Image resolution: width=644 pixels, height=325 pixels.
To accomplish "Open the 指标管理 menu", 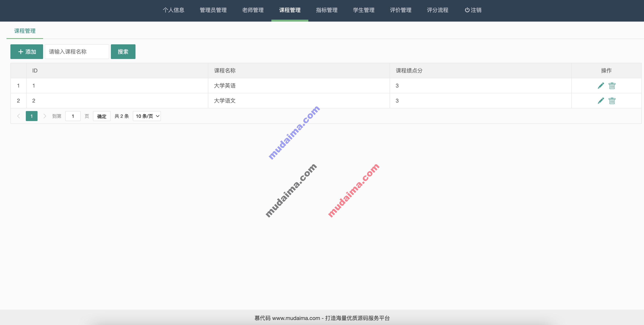I will [x=327, y=10].
